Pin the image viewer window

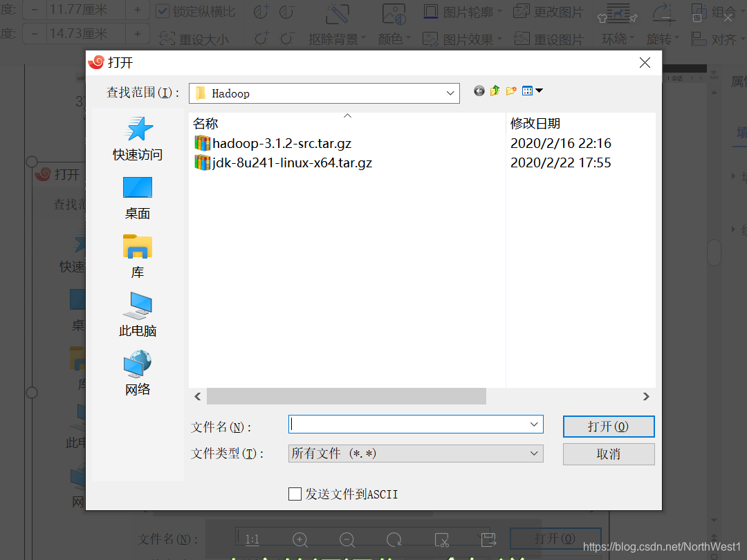pos(633,19)
